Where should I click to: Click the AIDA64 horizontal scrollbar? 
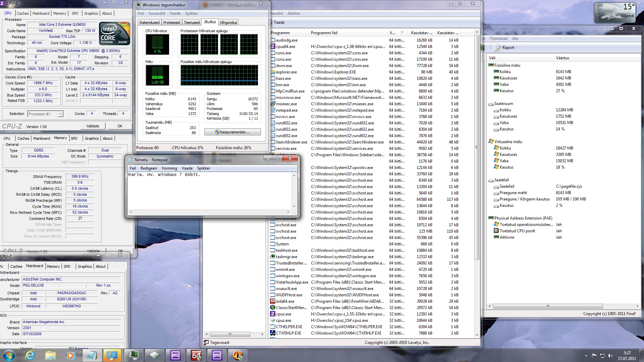[548, 306]
